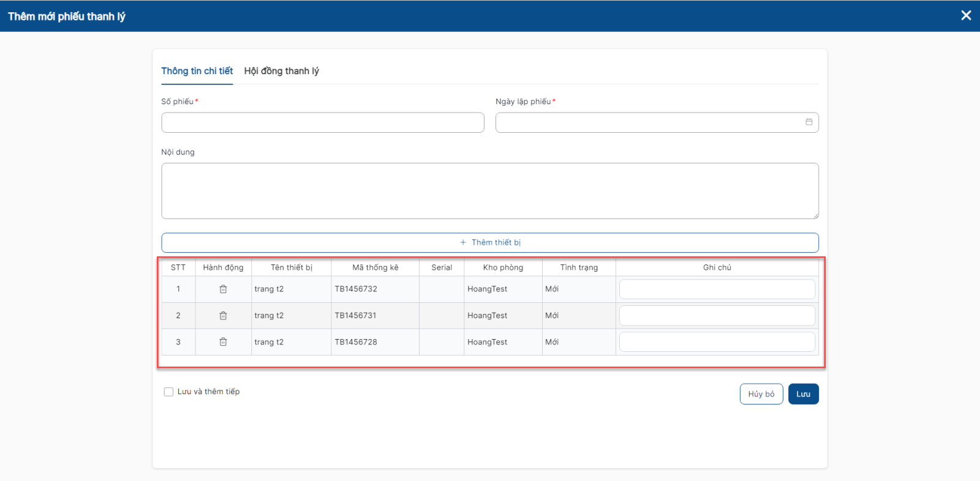
Task: Click the Kho phòng column header
Action: 503,267
